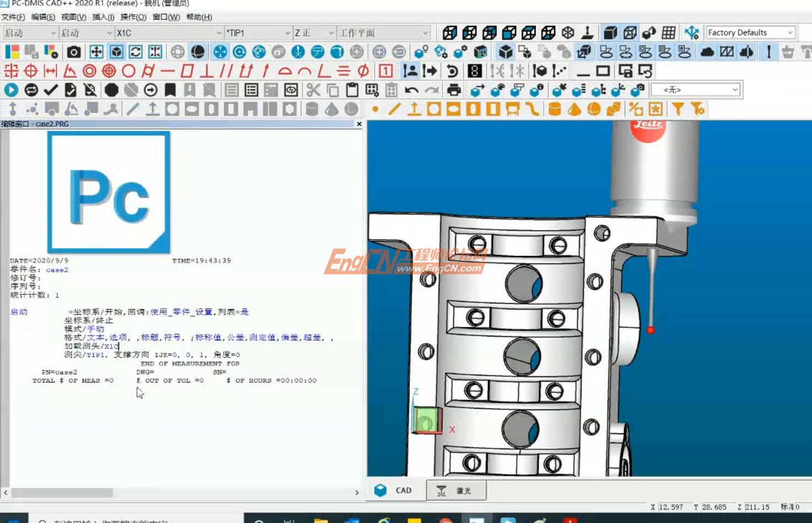Click the camera snapshot icon

point(74,52)
